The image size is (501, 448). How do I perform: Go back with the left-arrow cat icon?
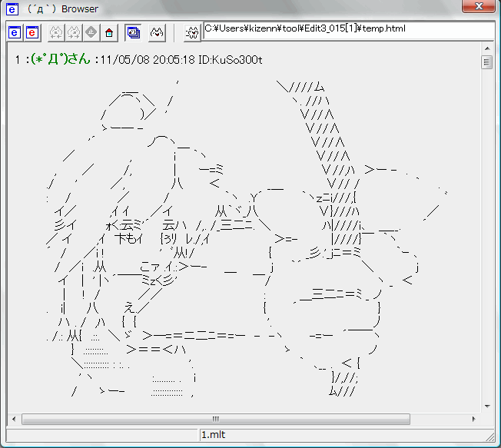56,32
